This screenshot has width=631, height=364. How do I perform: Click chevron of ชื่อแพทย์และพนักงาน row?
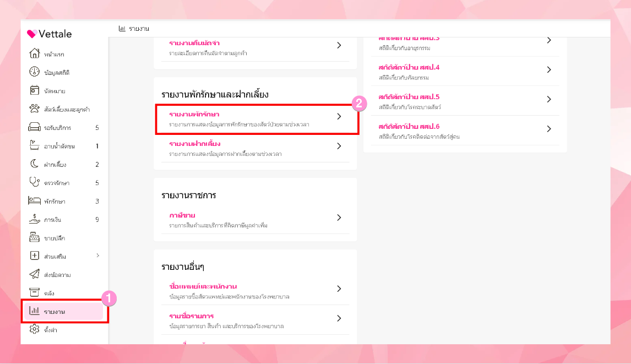pyautogui.click(x=339, y=289)
